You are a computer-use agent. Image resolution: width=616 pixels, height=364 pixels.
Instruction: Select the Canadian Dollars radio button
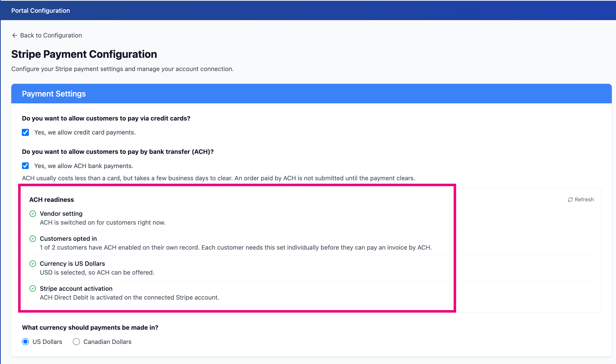click(x=76, y=342)
